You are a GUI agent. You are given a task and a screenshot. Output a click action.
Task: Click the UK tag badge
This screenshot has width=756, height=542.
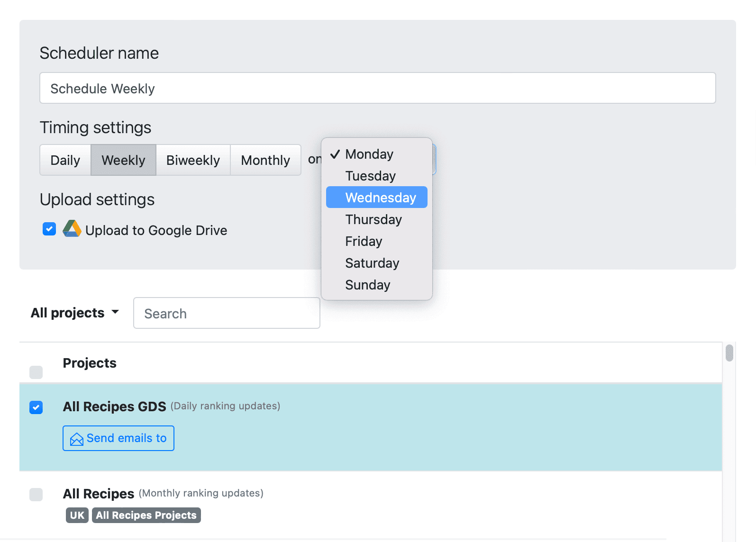pos(77,515)
